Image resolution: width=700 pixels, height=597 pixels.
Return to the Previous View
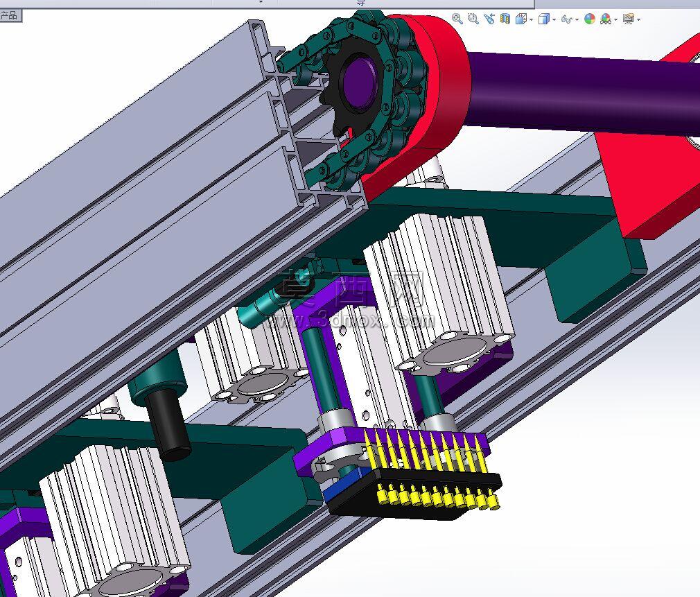point(489,19)
